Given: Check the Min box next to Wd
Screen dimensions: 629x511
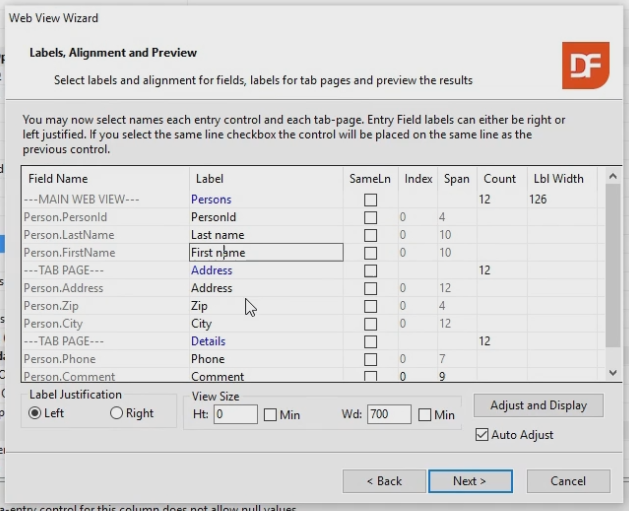Looking at the screenshot, I should click(425, 415).
